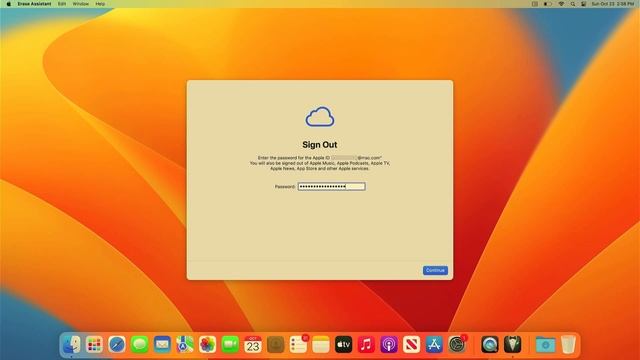Open QuickTime Player from the Dock

(489, 344)
